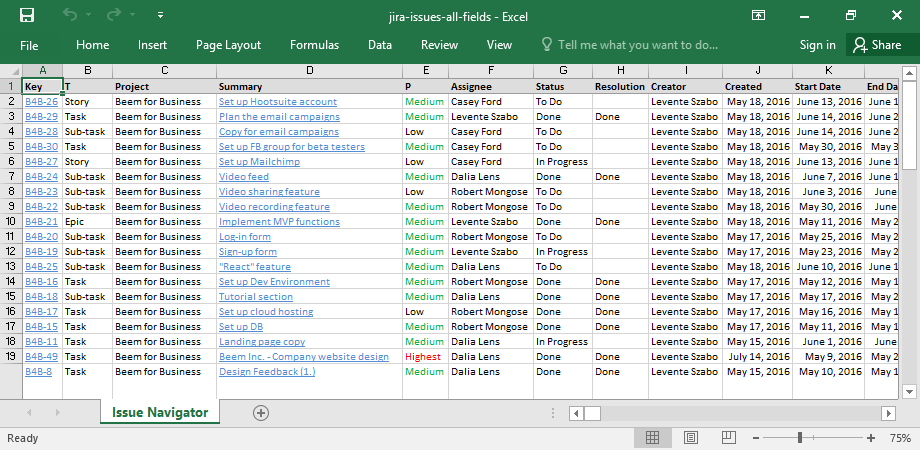Viewport: 920px width, 450px height.
Task: Click the Share person icon button
Action: click(877, 45)
